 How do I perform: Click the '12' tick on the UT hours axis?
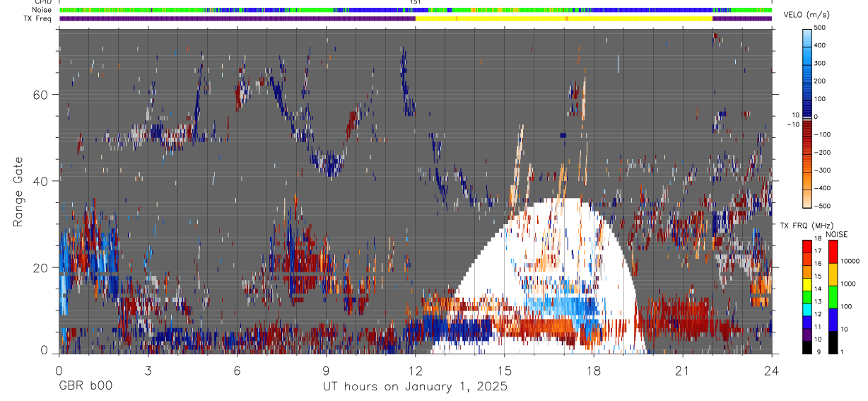tap(415, 371)
